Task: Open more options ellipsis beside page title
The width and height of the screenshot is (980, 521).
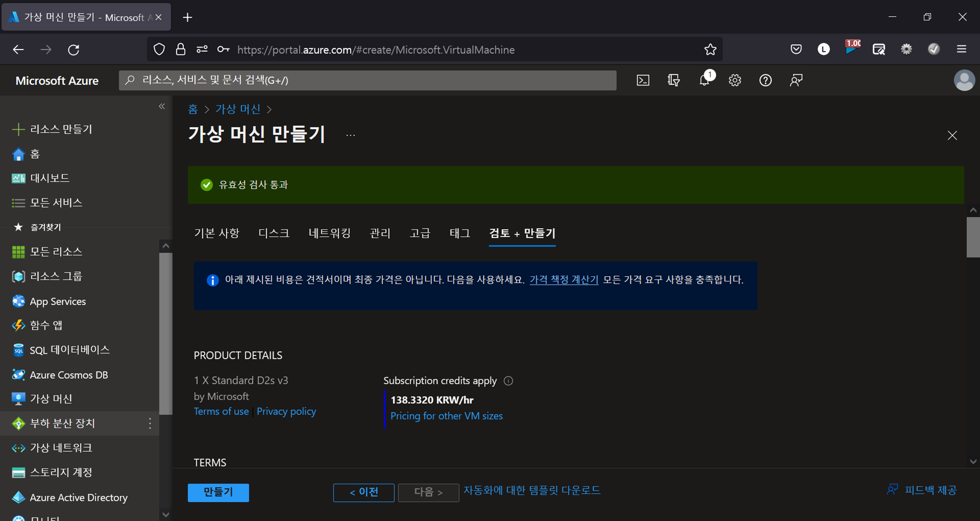Action: point(350,135)
